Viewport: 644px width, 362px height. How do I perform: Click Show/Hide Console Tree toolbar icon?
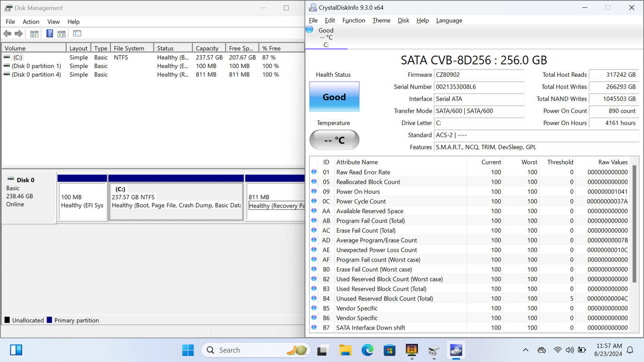coord(34,34)
